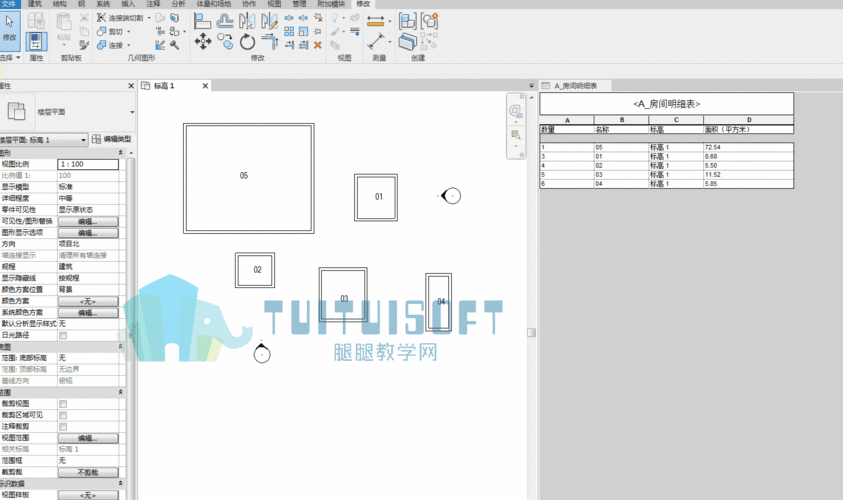Select the Trim/Extend to Corner tool
The height and width of the screenshot is (500, 843).
269,41
